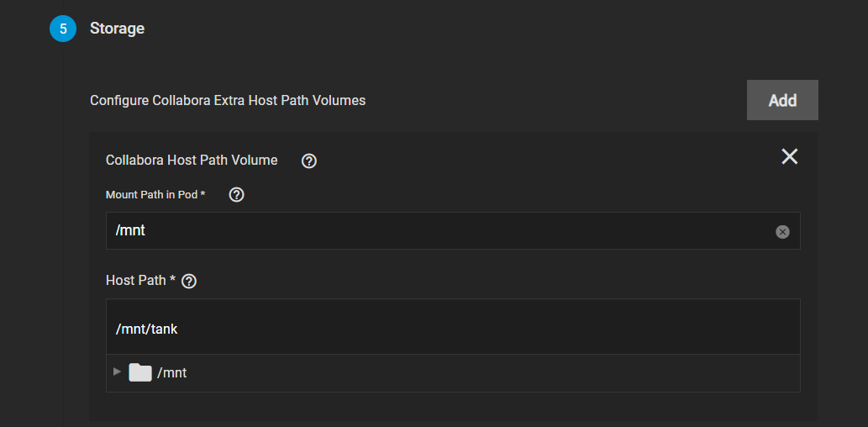Show help tooltip for Host Path
Image resolution: width=868 pixels, height=427 pixels.
coord(189,282)
